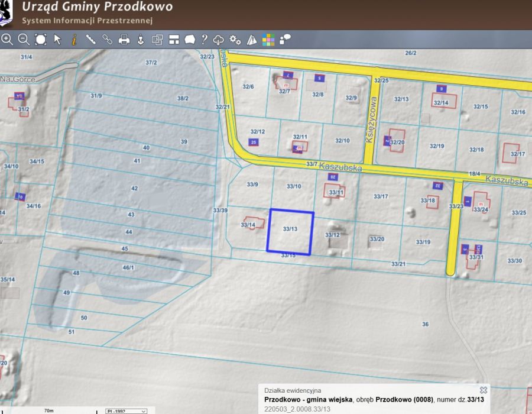Viewport: 532px width, 414px height.
Task: Open the coordinate system PL-1992 dropdown
Action: pos(126,410)
